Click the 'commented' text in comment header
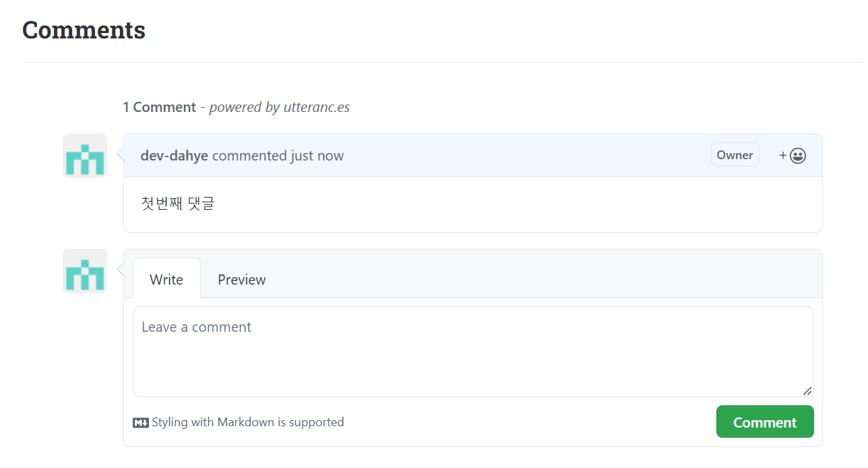This screenshot has height=468, width=868. (x=249, y=156)
